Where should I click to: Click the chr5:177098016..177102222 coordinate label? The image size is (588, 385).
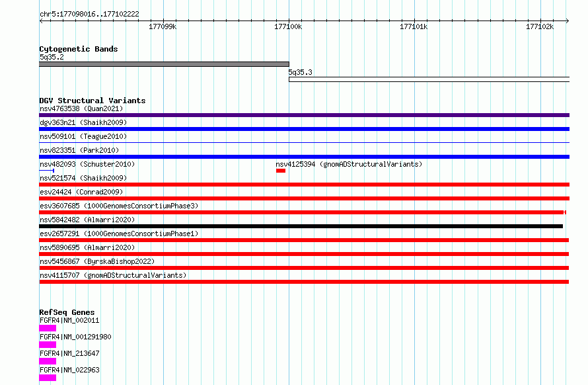point(89,14)
